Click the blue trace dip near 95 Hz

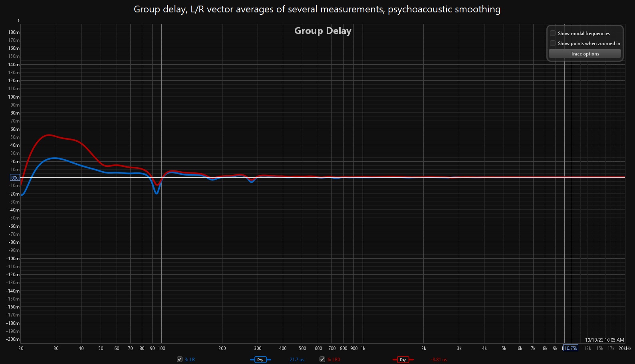point(157,193)
